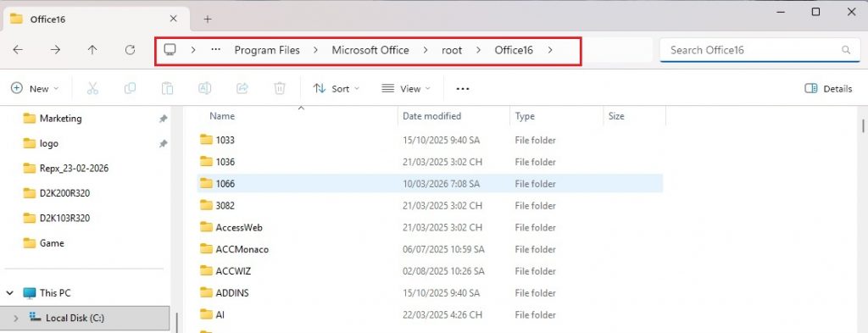Open Game folder in the sidebar
The height and width of the screenshot is (333, 868).
52,243
